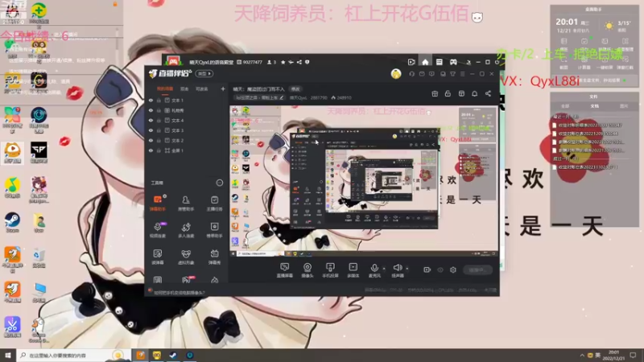This screenshot has height=362, width=644.
Task: Select the 文本 4 layer row
Action: point(187,120)
